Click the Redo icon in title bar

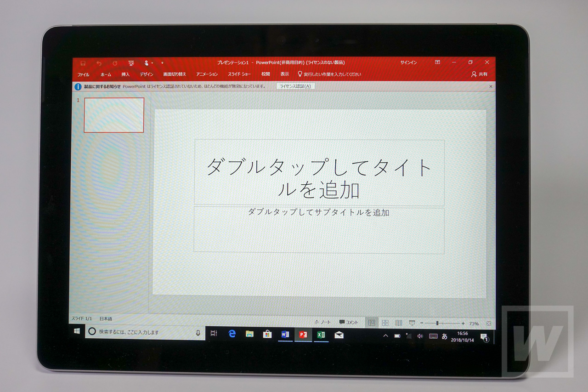115,63
